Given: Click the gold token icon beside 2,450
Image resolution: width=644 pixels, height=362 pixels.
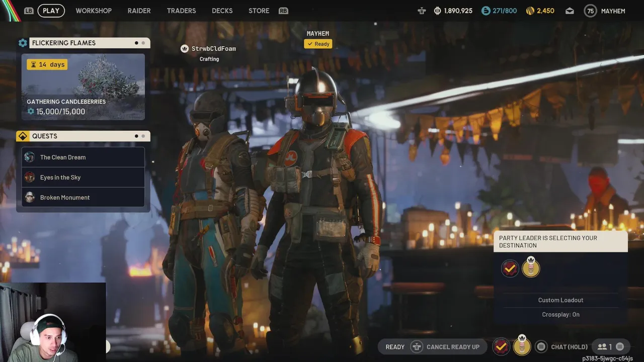Looking at the screenshot, I should click(x=530, y=11).
